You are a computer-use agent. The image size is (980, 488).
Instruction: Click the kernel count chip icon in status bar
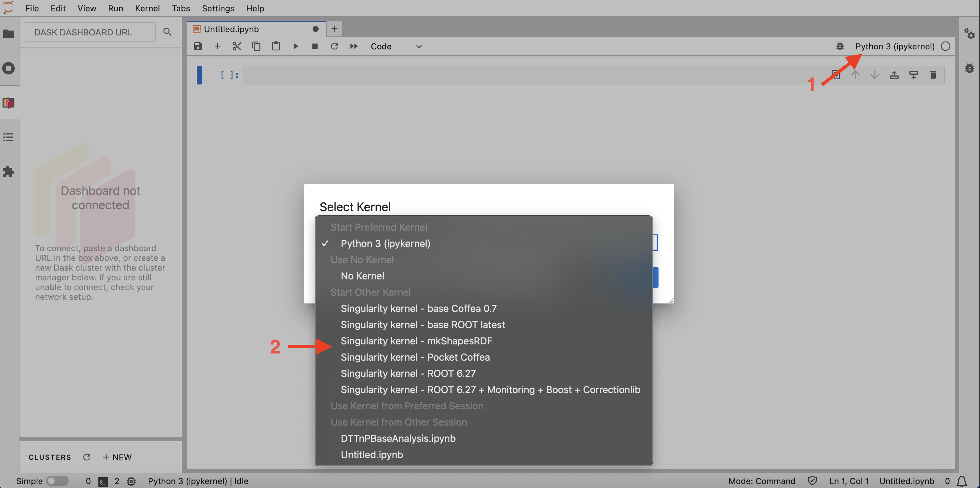tap(131, 482)
